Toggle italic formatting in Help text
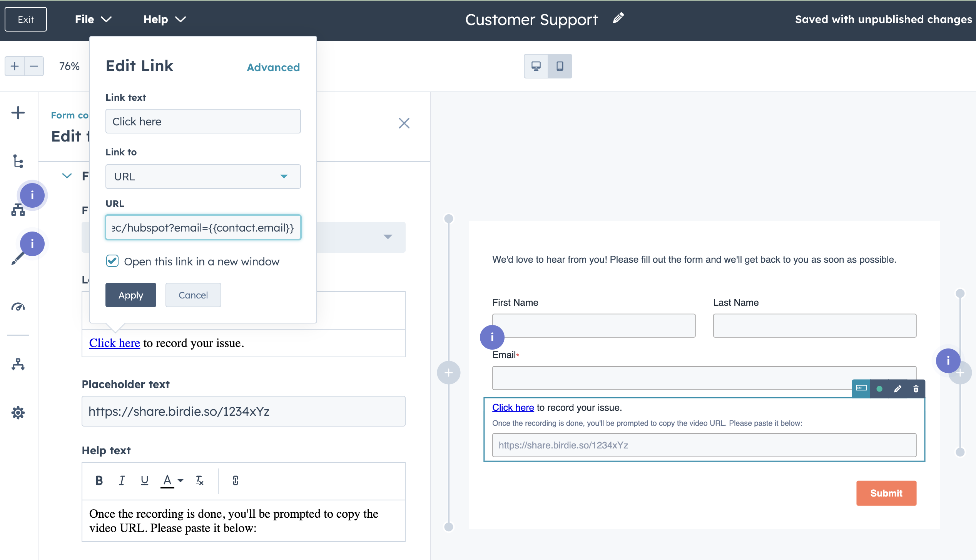Viewport: 976px width, 560px height. [122, 480]
